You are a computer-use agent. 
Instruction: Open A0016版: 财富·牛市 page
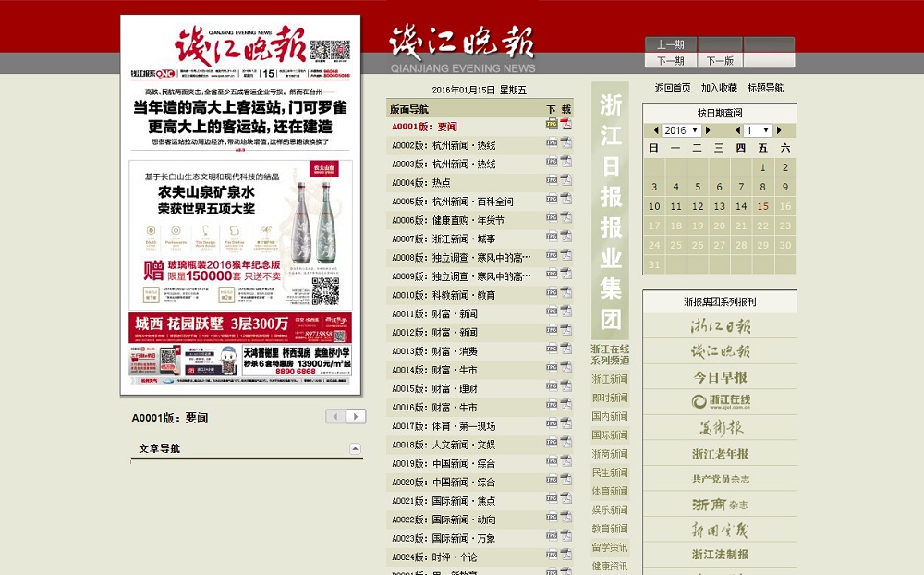(434, 408)
